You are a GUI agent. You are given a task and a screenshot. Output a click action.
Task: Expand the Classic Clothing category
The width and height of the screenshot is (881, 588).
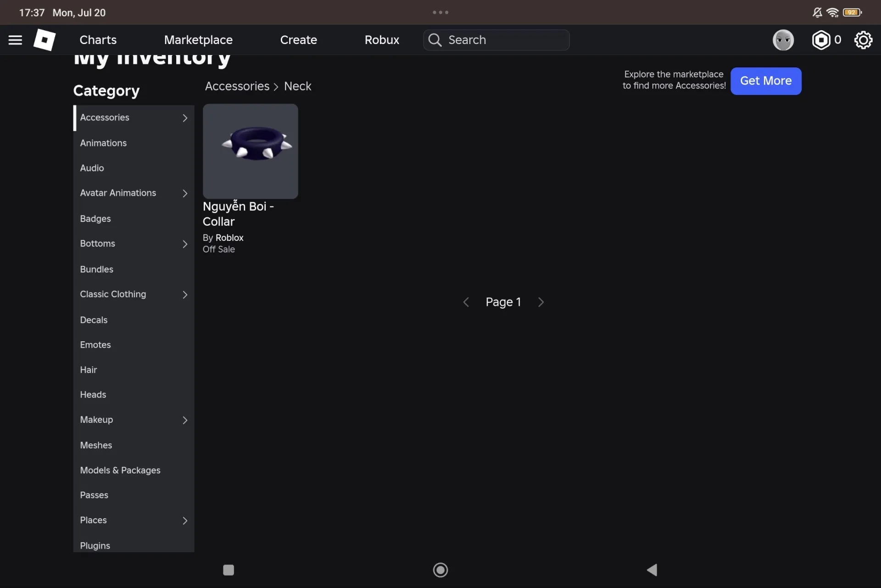(134, 294)
